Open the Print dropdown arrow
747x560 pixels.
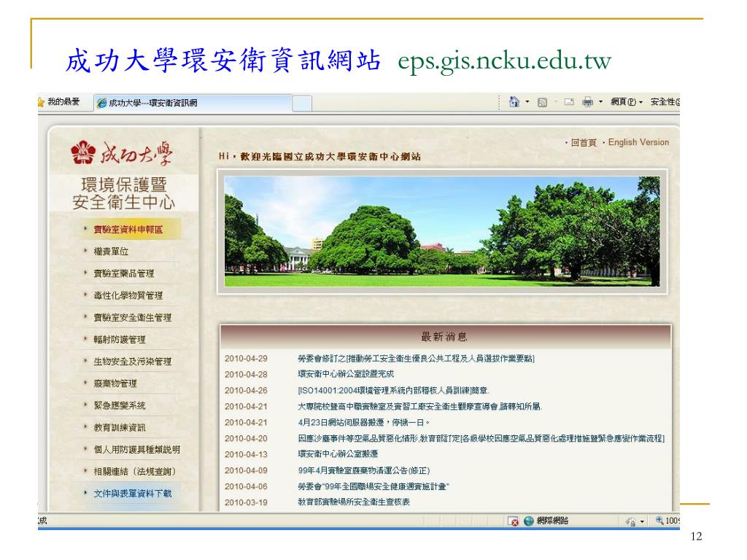601,101
